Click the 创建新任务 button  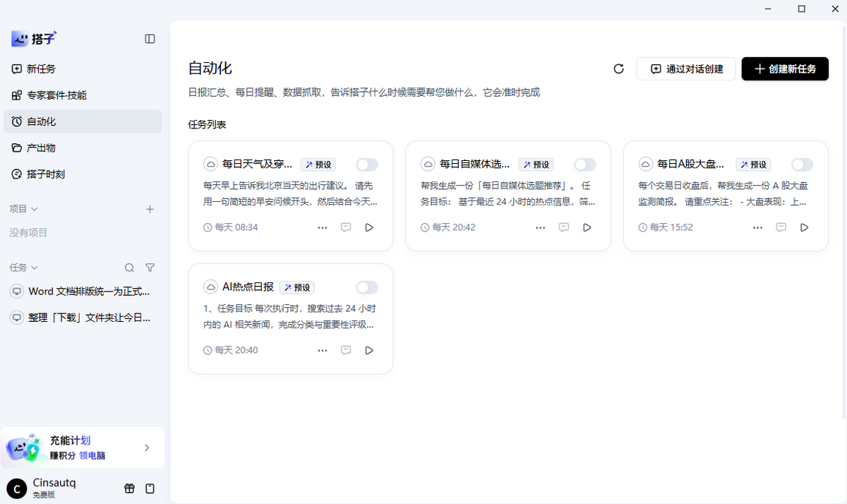coord(785,68)
